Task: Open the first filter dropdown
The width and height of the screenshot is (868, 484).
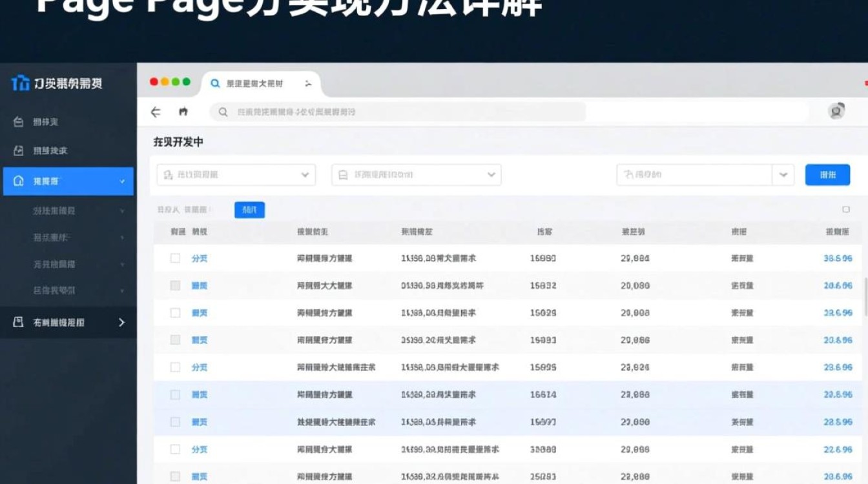Action: tap(235, 174)
